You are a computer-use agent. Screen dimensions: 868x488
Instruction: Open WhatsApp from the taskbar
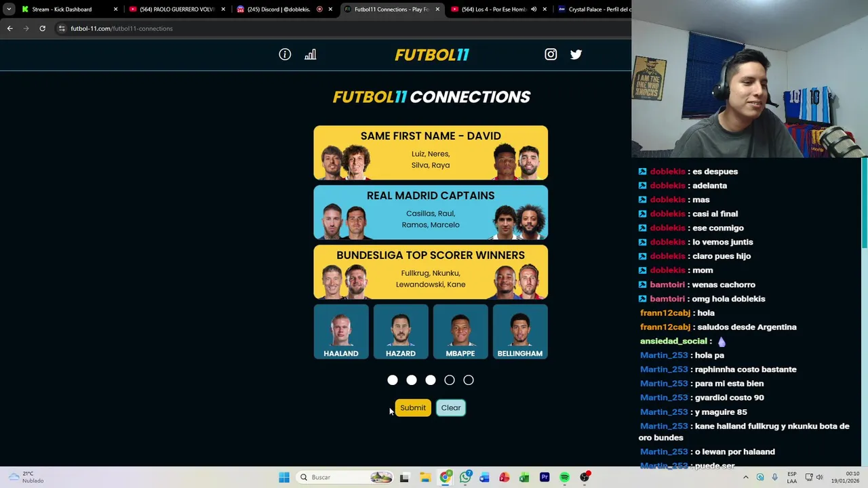(465, 477)
